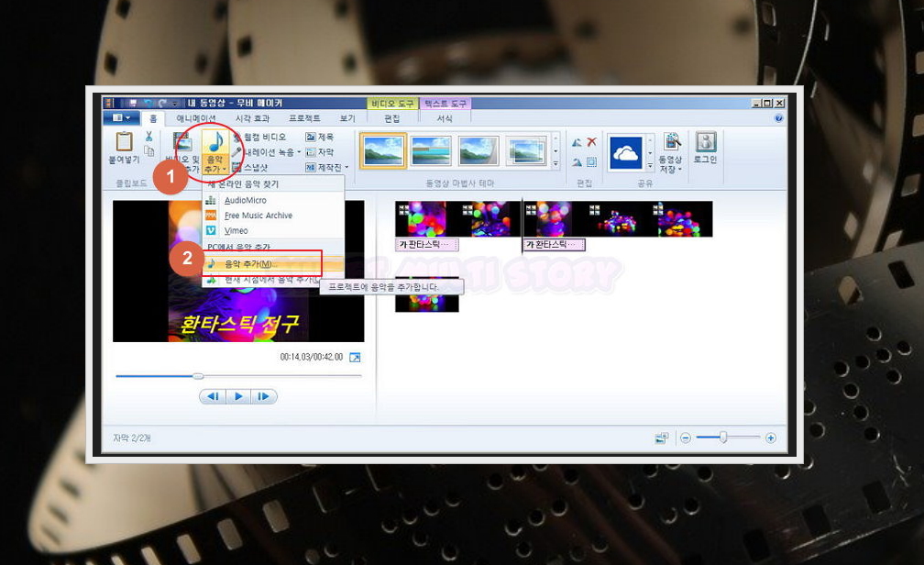The image size is (924, 565).
Task: Expand the share destinations gallery
Action: point(650,164)
